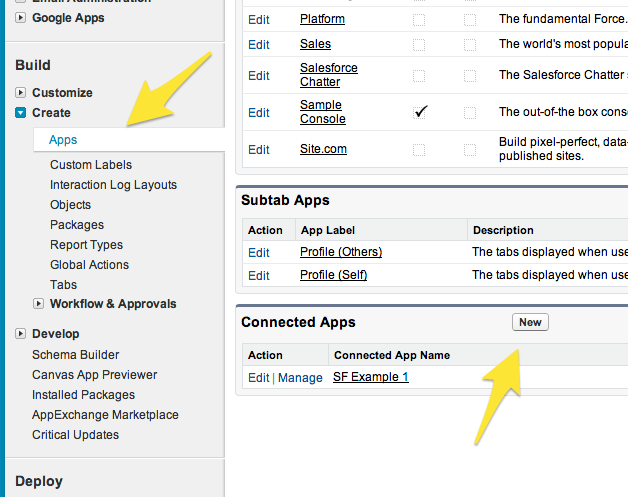628x497 pixels.
Task: Open the Salesforce Chatter app link
Action: click(x=329, y=75)
